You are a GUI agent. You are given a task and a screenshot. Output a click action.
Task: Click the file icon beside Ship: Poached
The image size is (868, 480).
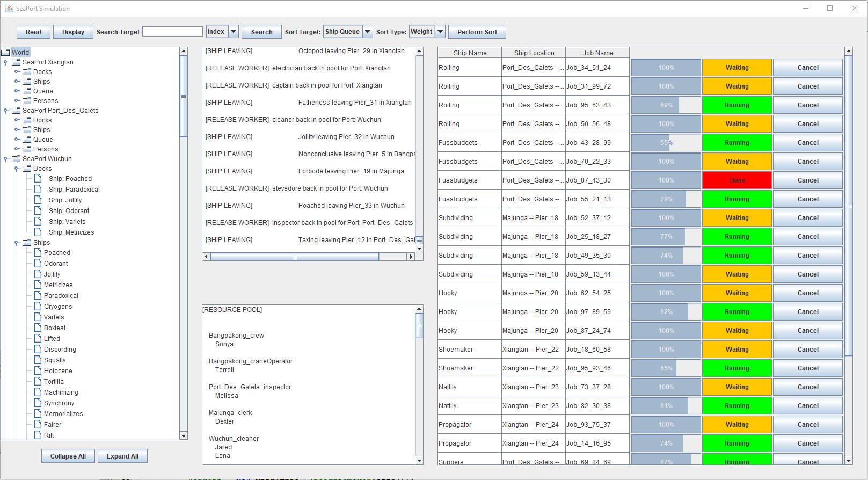38,178
